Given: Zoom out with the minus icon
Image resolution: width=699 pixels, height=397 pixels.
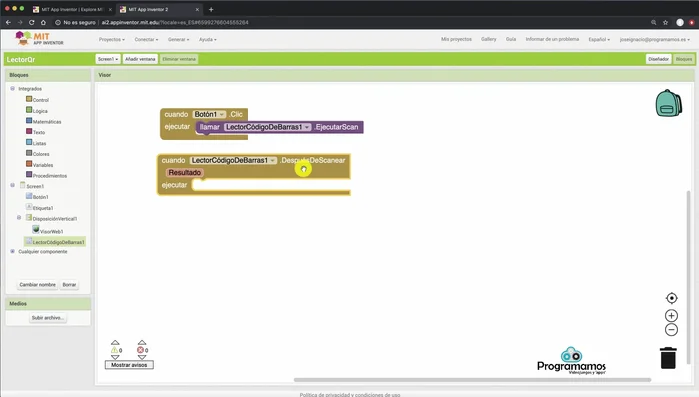Looking at the screenshot, I should tap(671, 330).
